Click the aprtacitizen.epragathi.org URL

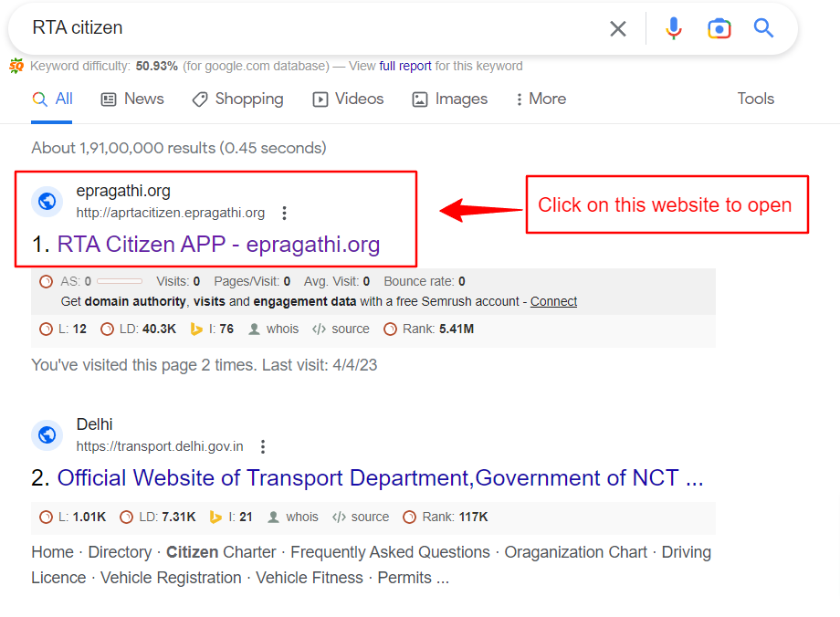(x=171, y=214)
